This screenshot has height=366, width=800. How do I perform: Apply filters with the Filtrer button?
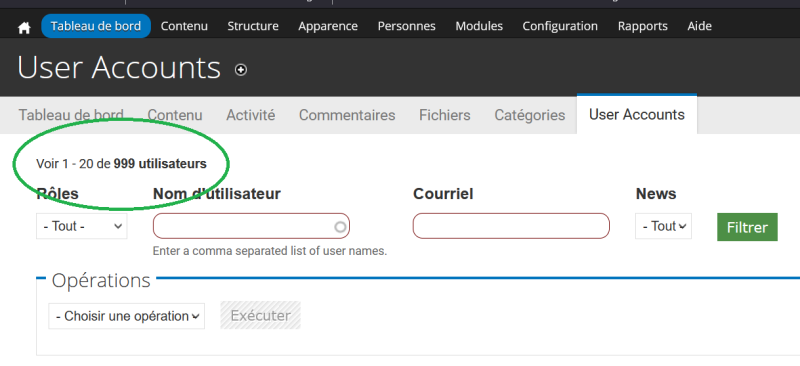point(747,227)
